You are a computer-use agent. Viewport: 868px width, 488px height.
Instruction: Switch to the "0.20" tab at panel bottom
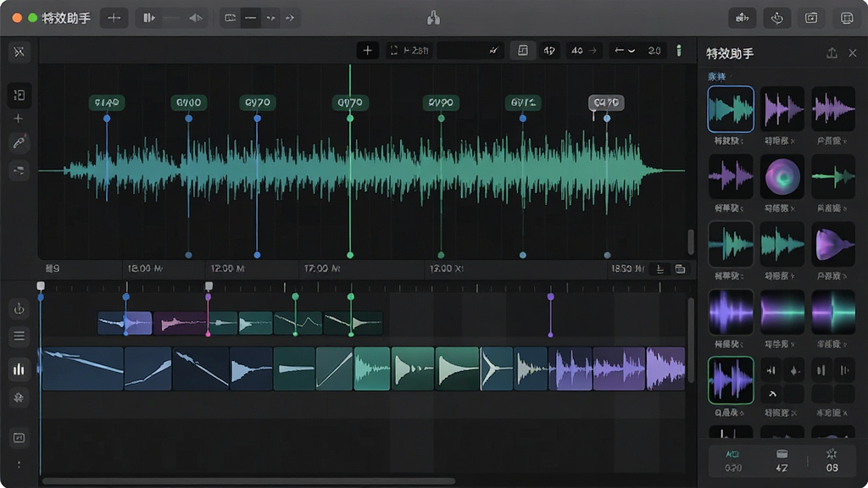tap(733, 460)
